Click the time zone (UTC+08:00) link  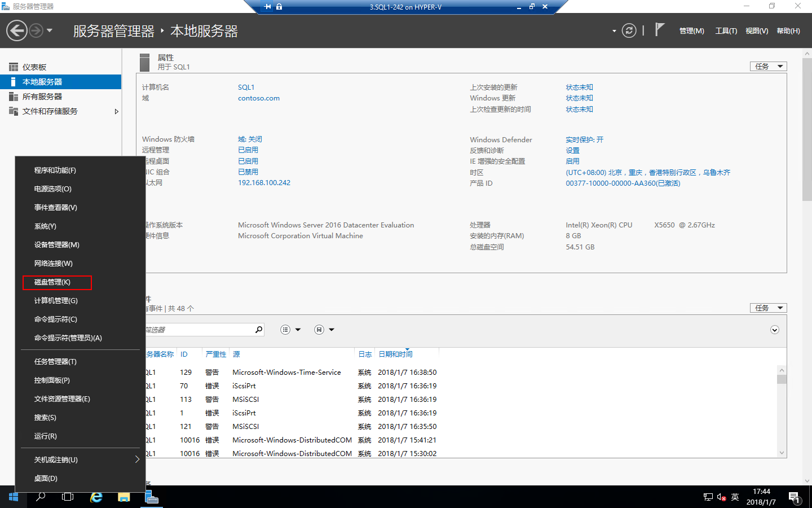coord(648,173)
